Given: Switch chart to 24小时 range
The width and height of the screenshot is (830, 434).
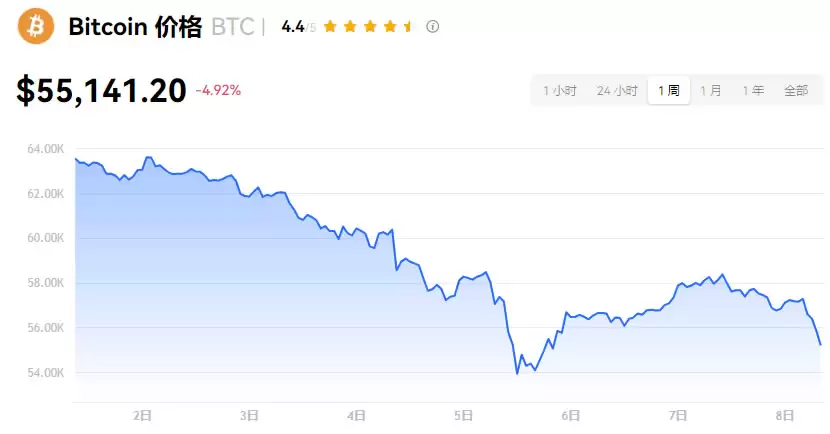Looking at the screenshot, I should (x=617, y=91).
